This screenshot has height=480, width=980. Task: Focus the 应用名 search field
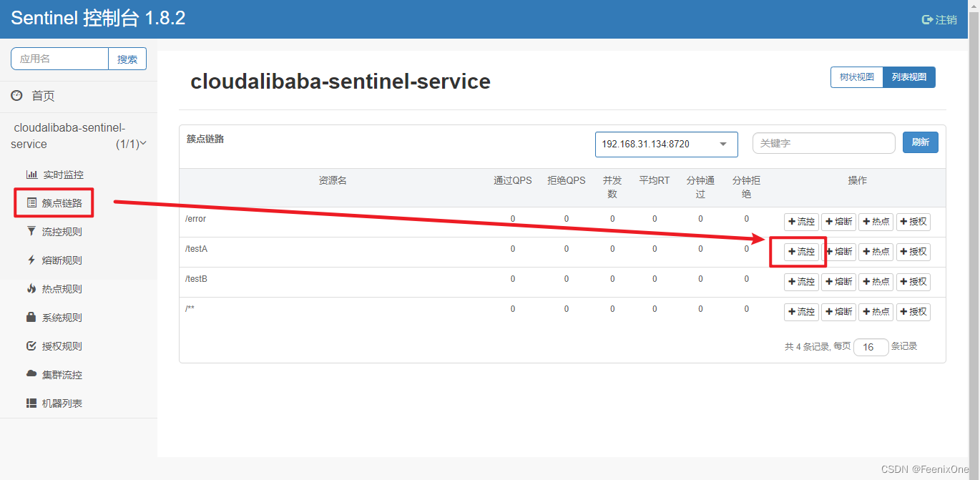(60, 59)
